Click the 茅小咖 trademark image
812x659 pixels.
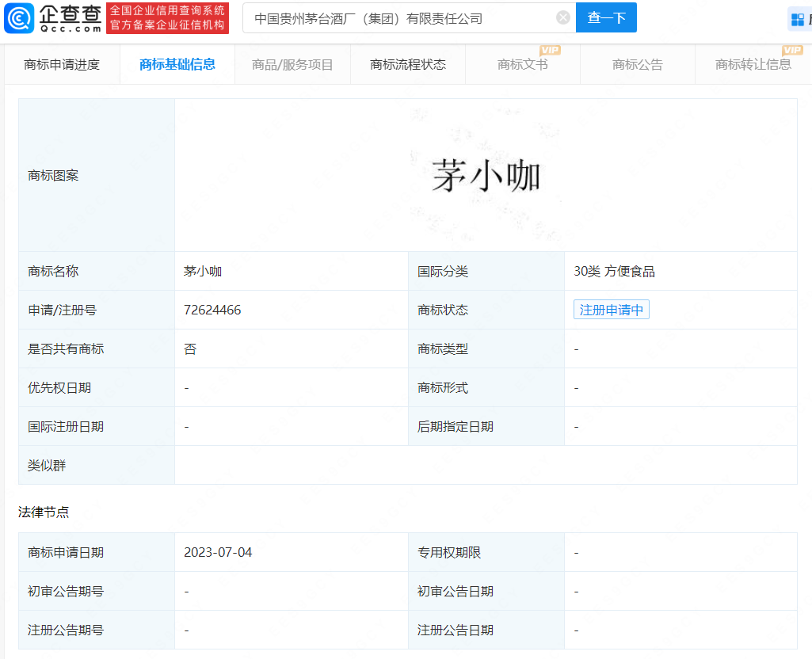[486, 175]
